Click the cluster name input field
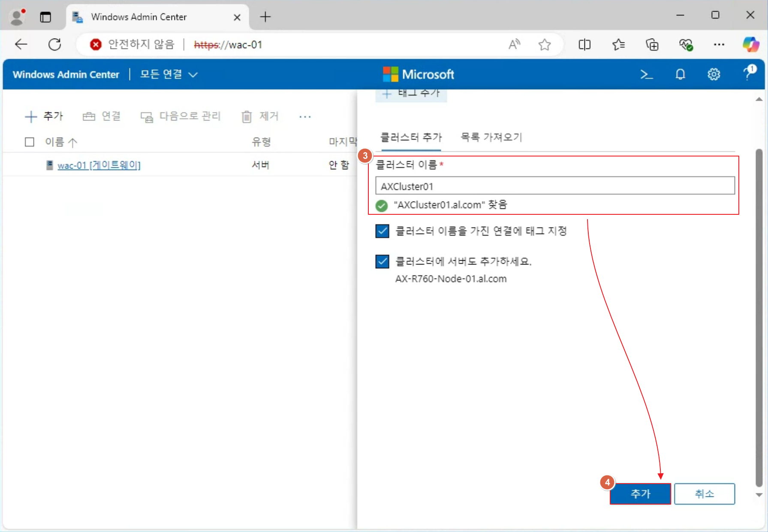 (x=555, y=186)
